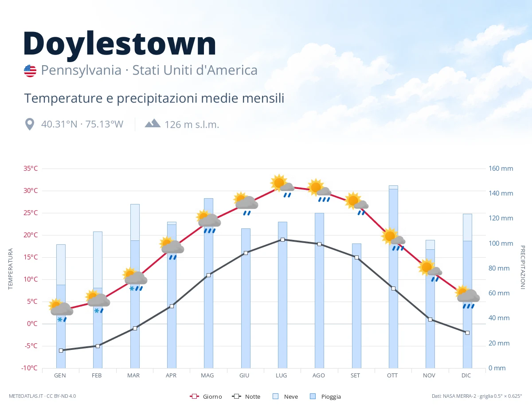Click the mountain elevation icon
532x408 pixels.
[153, 123]
